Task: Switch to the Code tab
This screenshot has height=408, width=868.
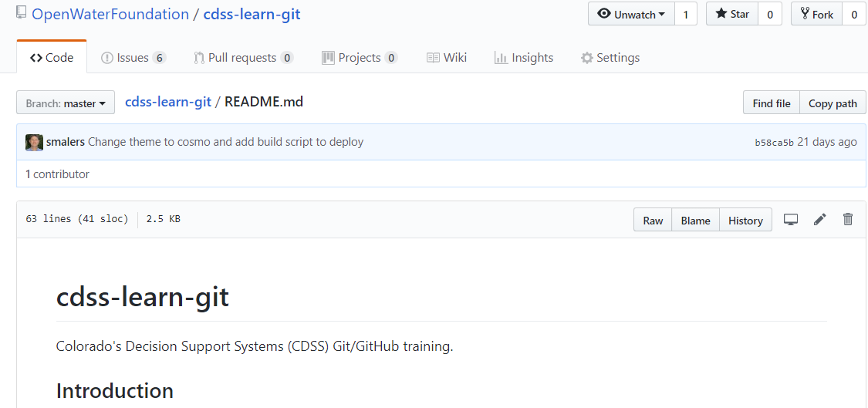Action: coord(52,58)
